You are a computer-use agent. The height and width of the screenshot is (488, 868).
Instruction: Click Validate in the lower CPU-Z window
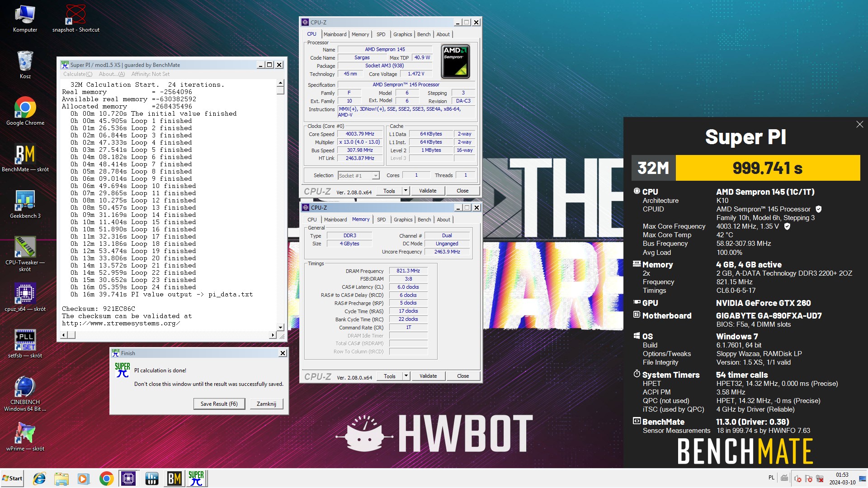(428, 376)
